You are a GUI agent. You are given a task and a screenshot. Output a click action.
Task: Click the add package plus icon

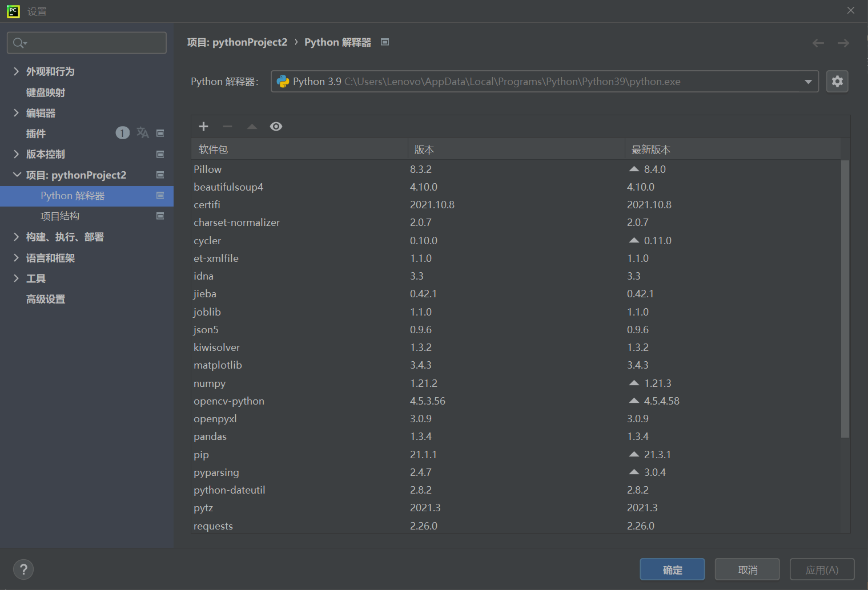pos(203,127)
